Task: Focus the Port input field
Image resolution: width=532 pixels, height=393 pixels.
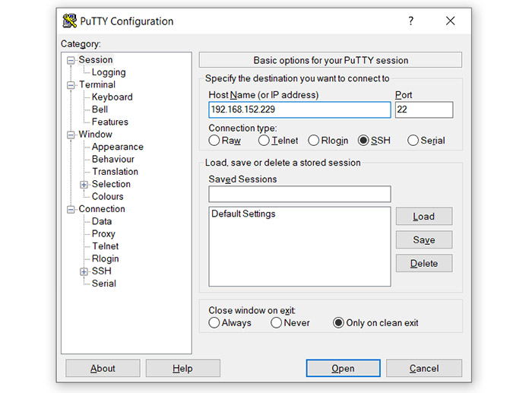Action: tap(424, 110)
